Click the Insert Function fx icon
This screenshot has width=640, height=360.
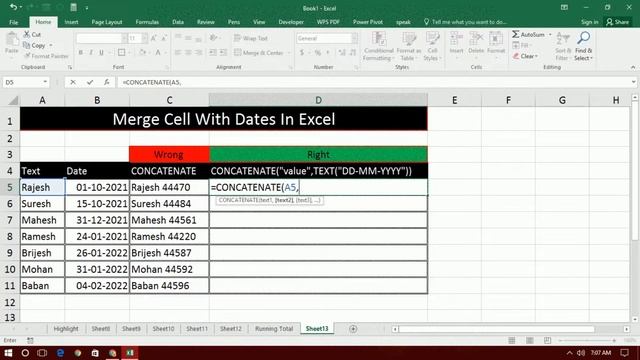107,82
